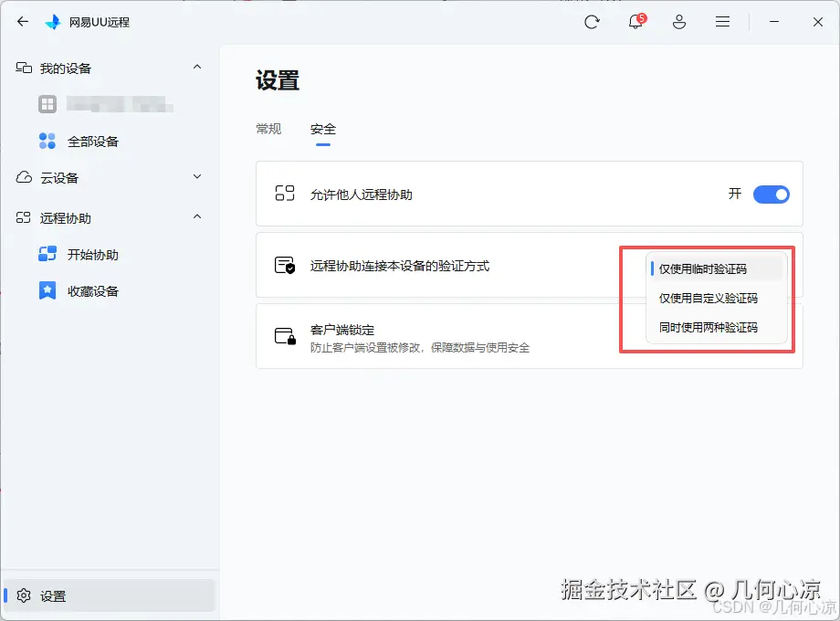The height and width of the screenshot is (621, 840).
Task: Open the user account profile icon
Action: point(679,22)
